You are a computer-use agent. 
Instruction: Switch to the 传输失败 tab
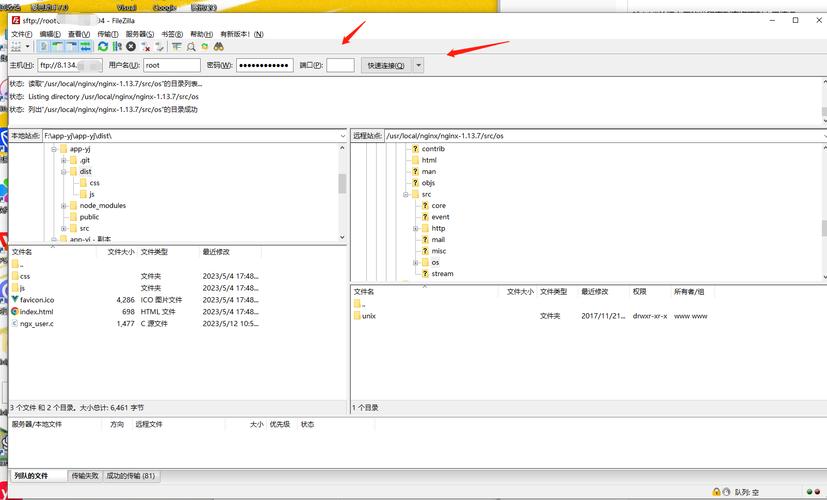coord(85,476)
